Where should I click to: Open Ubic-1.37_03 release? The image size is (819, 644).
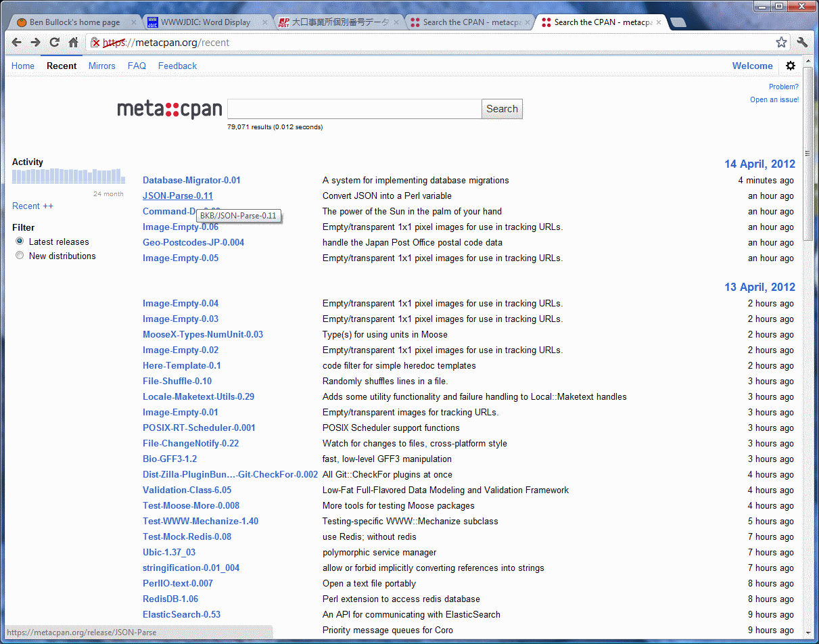coord(169,552)
